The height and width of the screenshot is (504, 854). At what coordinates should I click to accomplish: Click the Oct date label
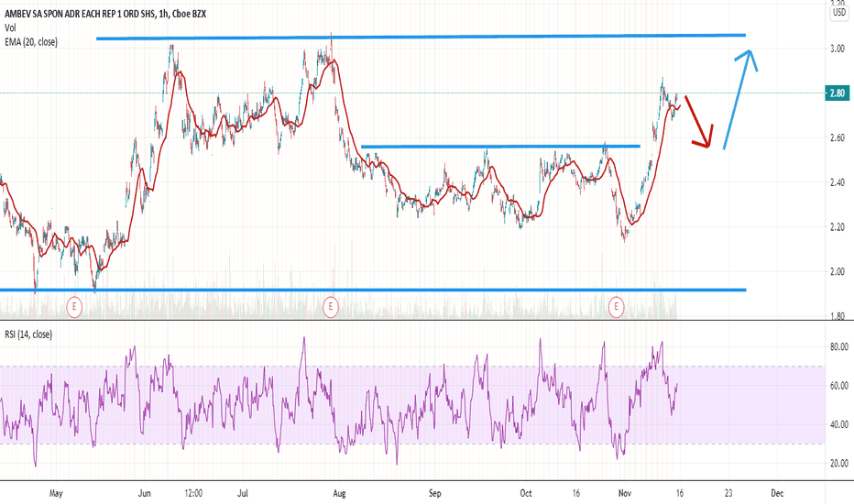coord(526,494)
